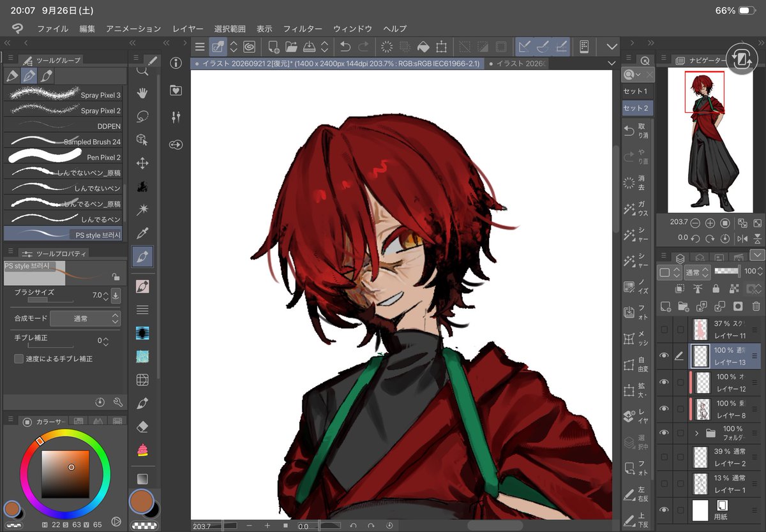Open the アニメーション menu
Image resolution: width=766 pixels, height=532 pixels.
133,29
